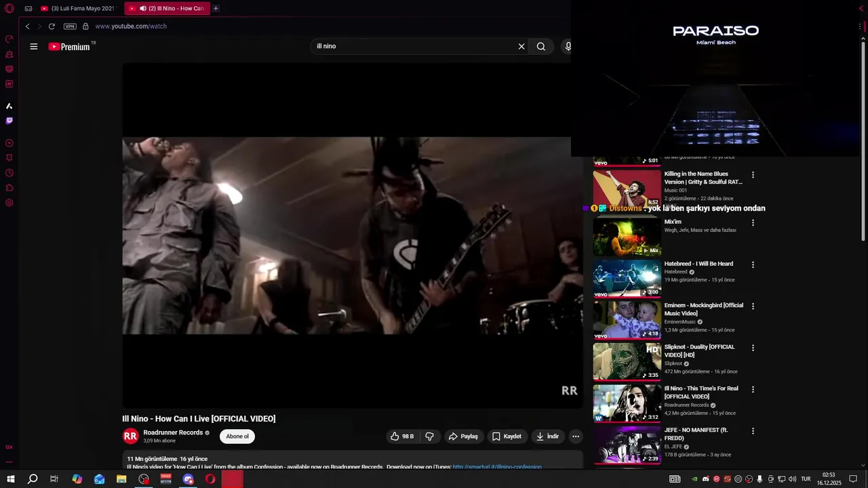Open Windows taskbar search

pyautogui.click(x=33, y=479)
